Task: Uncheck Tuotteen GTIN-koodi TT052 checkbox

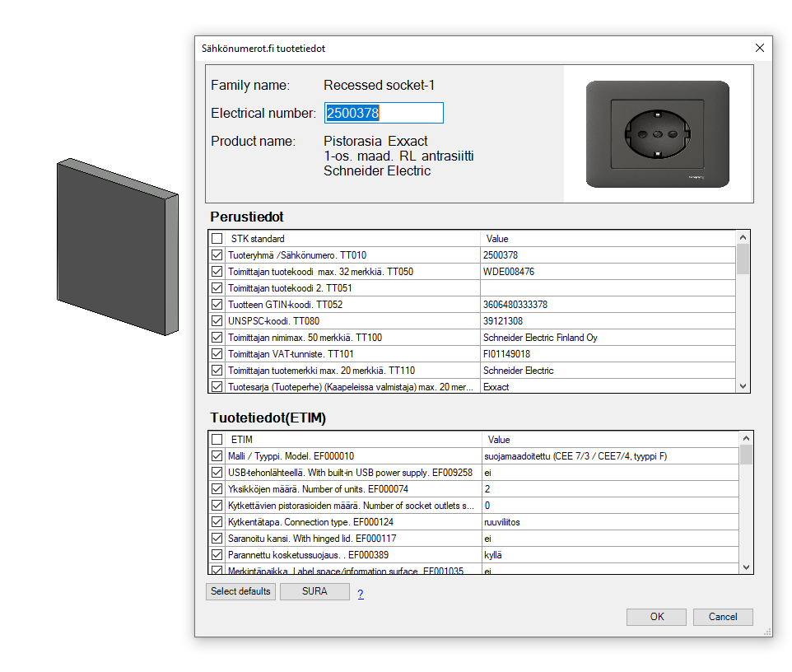Action: pyautogui.click(x=217, y=304)
